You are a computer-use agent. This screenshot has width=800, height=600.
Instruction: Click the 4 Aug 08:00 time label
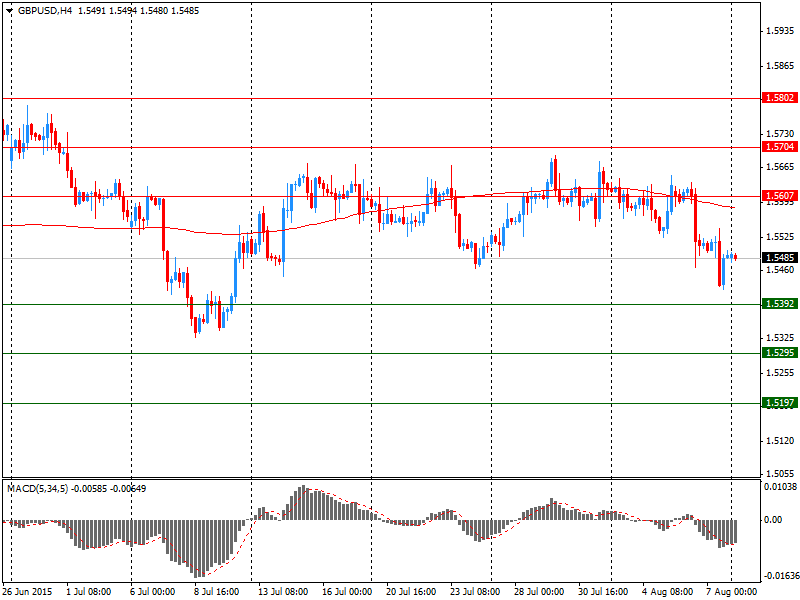pos(667,592)
